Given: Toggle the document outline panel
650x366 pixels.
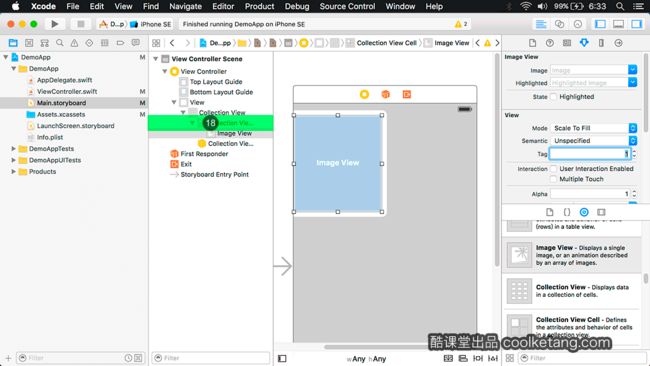Looking at the screenshot, I should [282, 358].
